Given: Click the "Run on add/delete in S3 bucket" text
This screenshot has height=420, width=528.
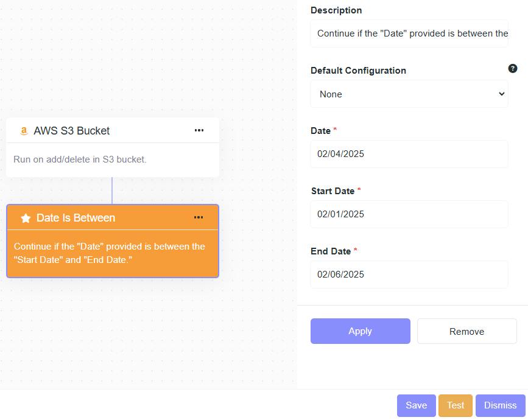Looking at the screenshot, I should [80, 159].
